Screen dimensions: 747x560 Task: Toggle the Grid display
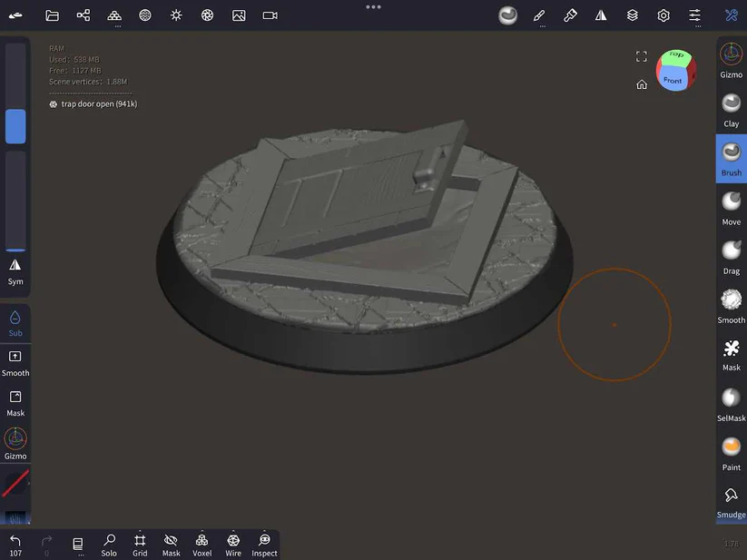coord(140,545)
